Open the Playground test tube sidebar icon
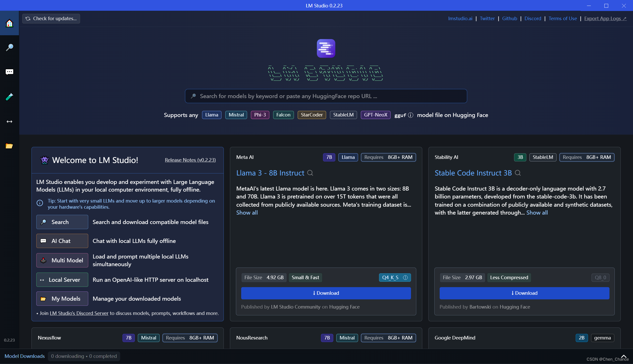Image resolution: width=633 pixels, height=364 pixels. [x=9, y=97]
